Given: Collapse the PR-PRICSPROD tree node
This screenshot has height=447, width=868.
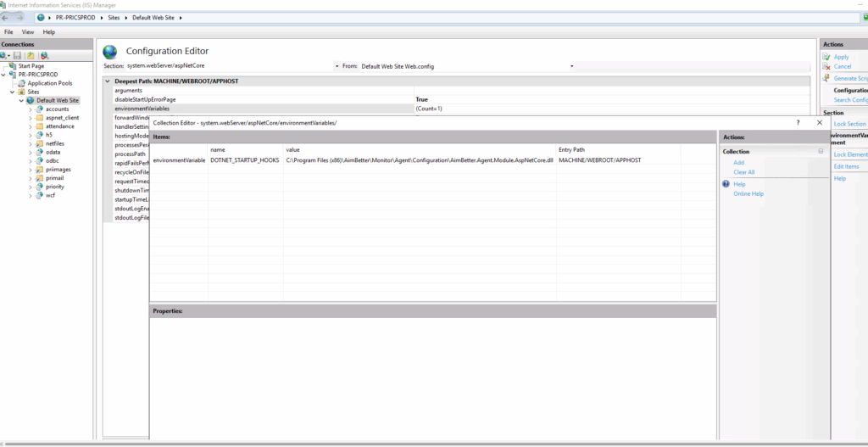Looking at the screenshot, I should pos(4,75).
